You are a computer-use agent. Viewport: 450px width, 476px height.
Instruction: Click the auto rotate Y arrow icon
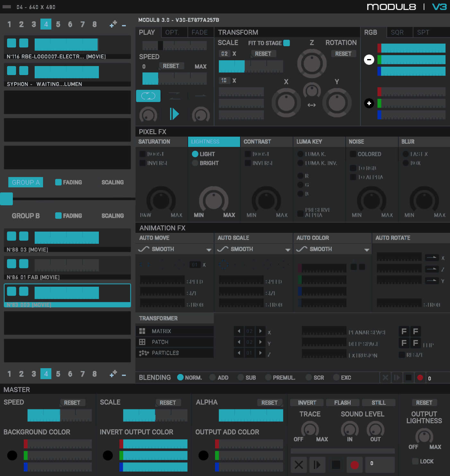[x=432, y=281]
